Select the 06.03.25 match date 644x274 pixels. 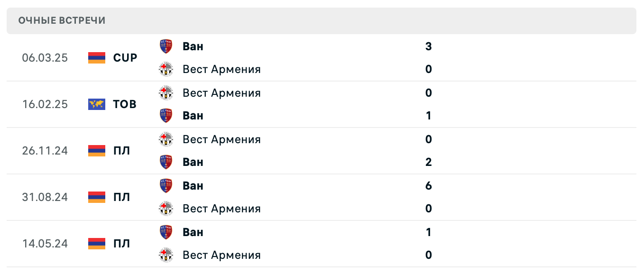coord(45,57)
